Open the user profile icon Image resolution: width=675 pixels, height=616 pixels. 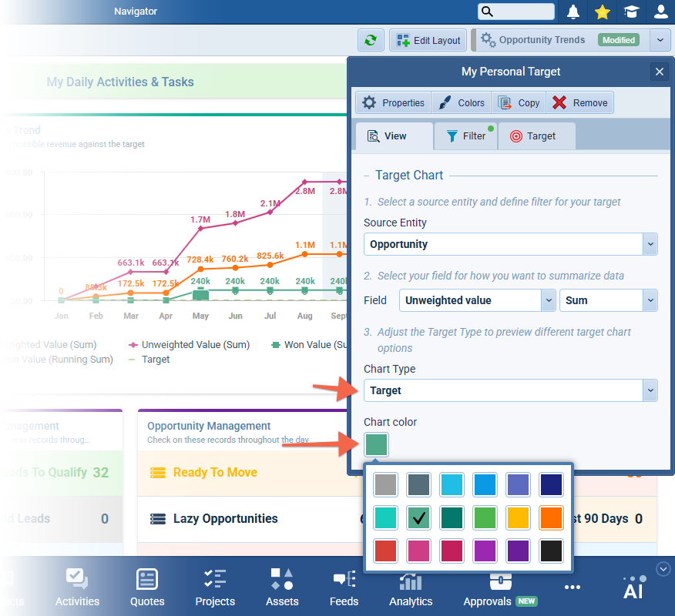pos(660,12)
